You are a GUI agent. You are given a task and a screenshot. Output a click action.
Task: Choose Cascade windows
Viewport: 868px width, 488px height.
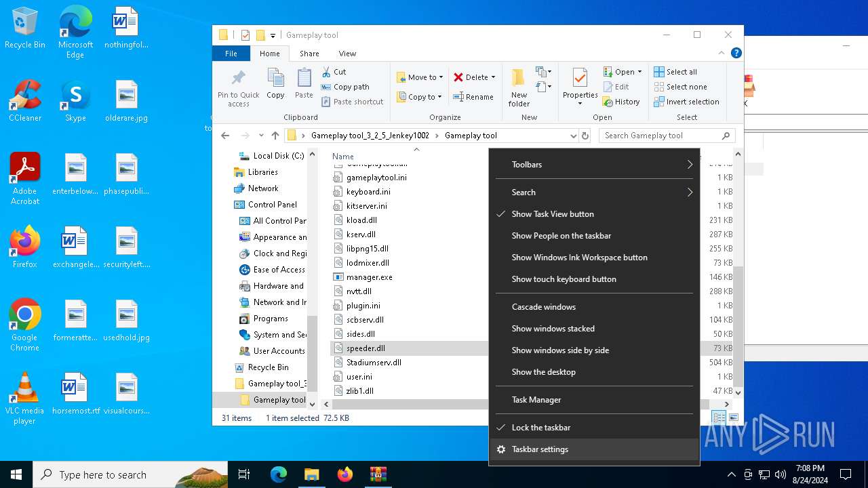(x=594, y=307)
